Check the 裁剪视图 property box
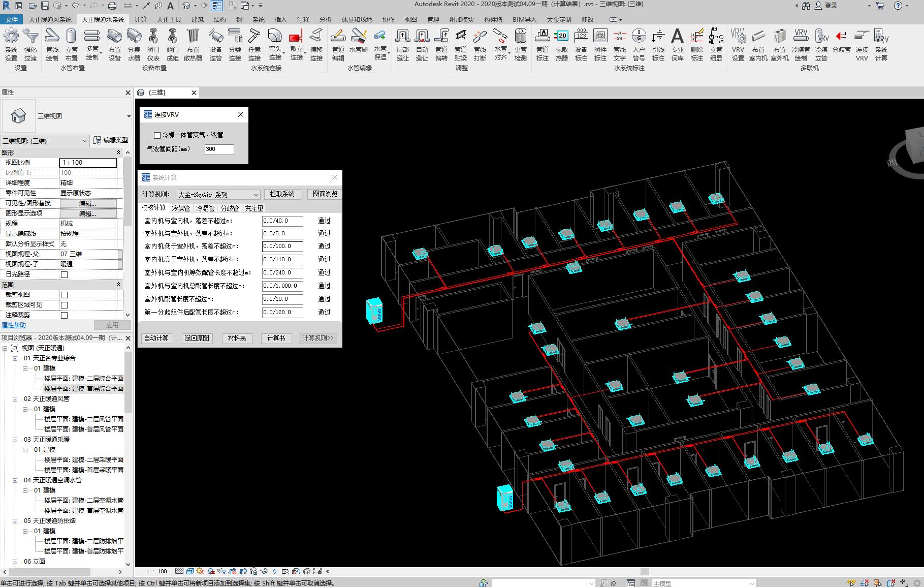The width and height of the screenshot is (924, 587). pyautogui.click(x=64, y=295)
